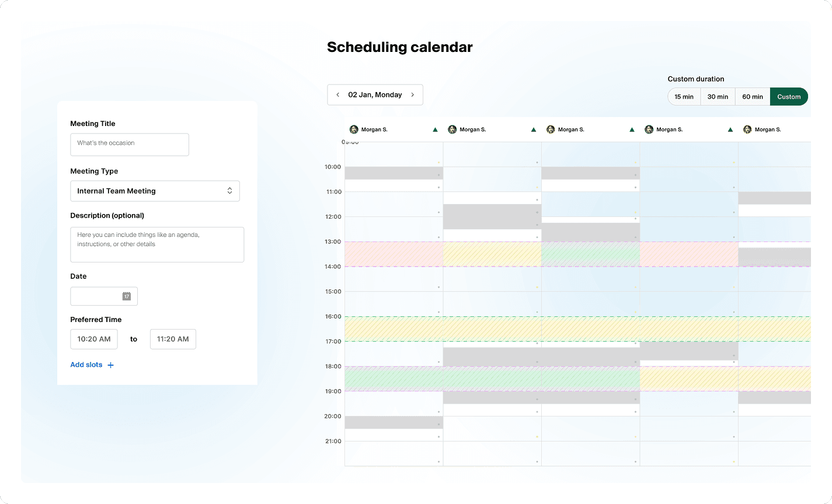Click the first Morgan S. avatar
This screenshot has height=504, width=832.
click(x=353, y=129)
